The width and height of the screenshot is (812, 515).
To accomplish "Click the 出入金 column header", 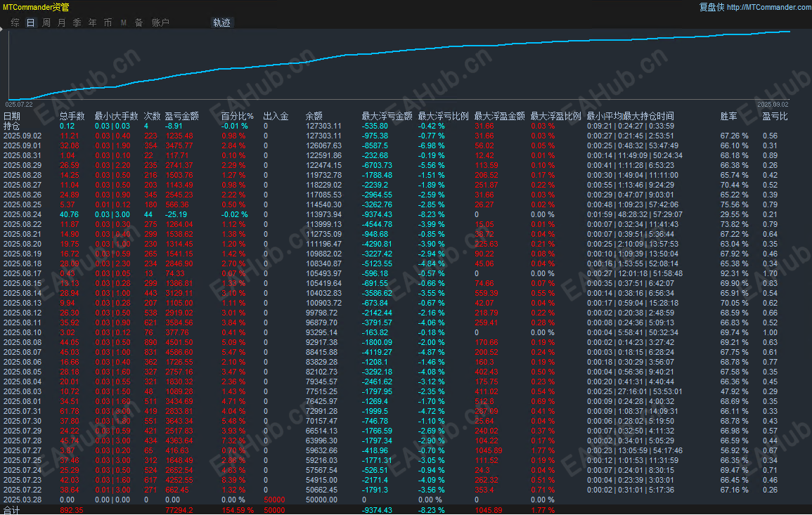I will (x=276, y=117).
